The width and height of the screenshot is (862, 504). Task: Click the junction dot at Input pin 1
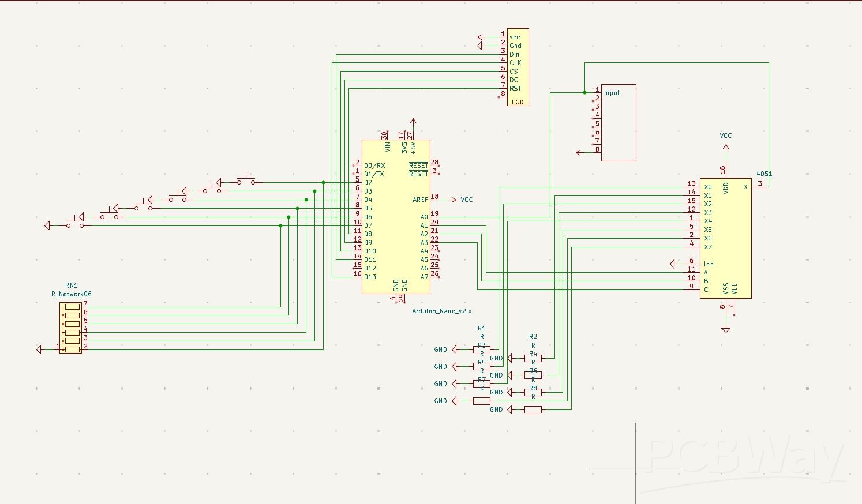pyautogui.click(x=584, y=92)
